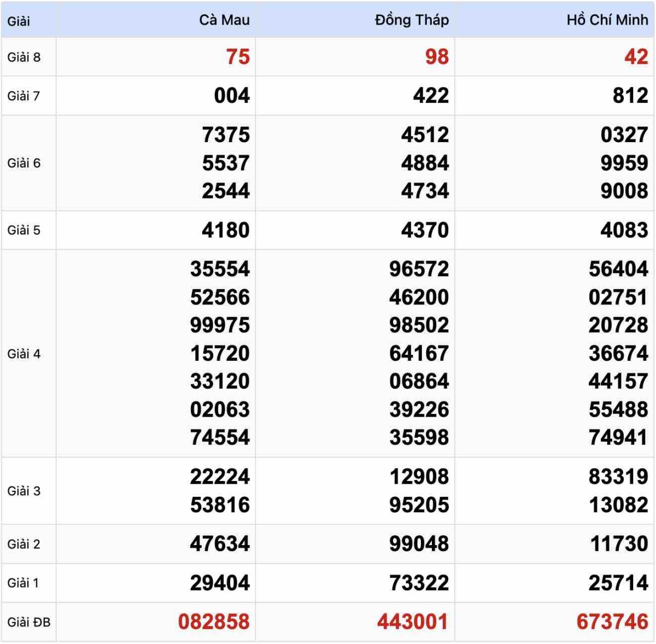Click Giải 2 value 47634

(x=220, y=544)
